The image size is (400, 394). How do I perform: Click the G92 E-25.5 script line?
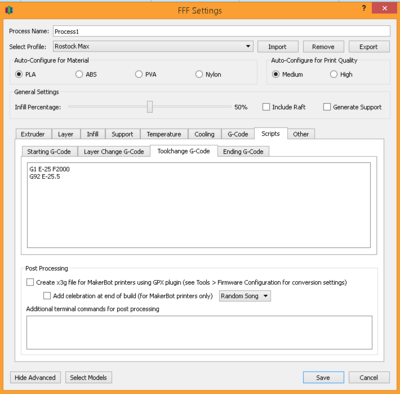tap(45, 177)
